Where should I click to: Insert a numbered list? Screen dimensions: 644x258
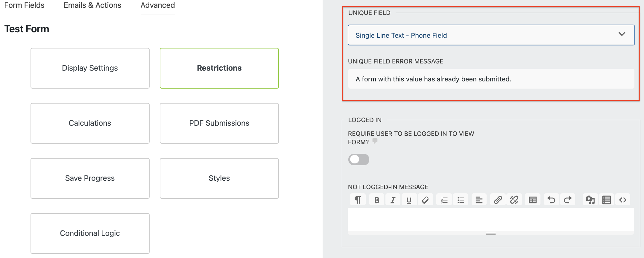[x=444, y=200]
